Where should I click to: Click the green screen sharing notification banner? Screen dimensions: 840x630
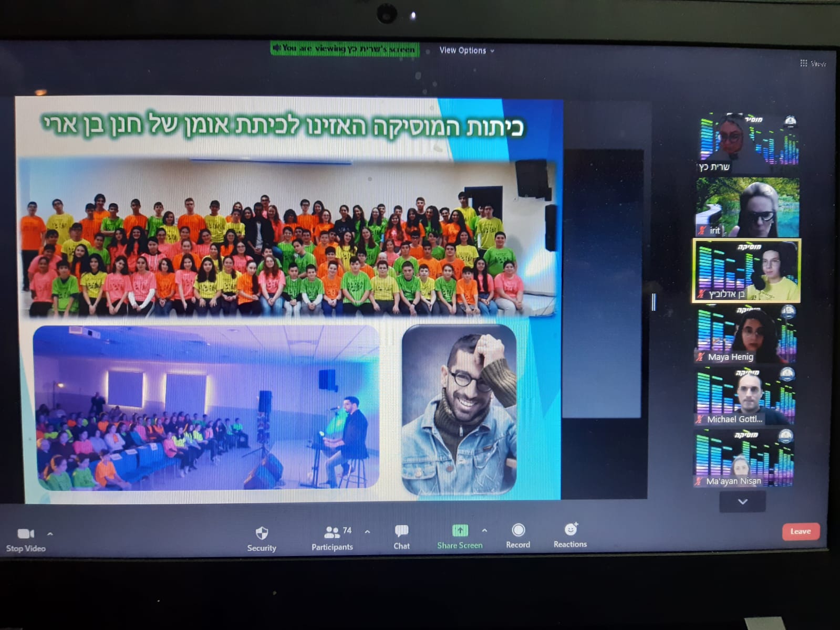345,49
